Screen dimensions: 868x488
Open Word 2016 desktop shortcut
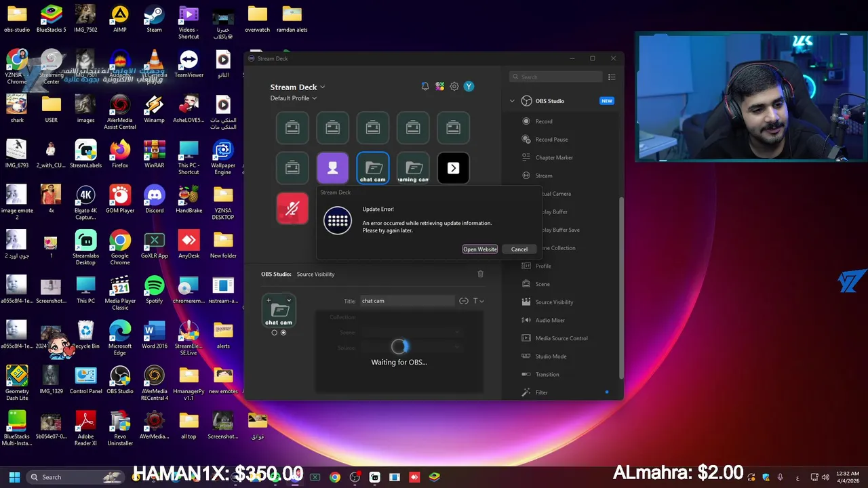[x=154, y=335]
